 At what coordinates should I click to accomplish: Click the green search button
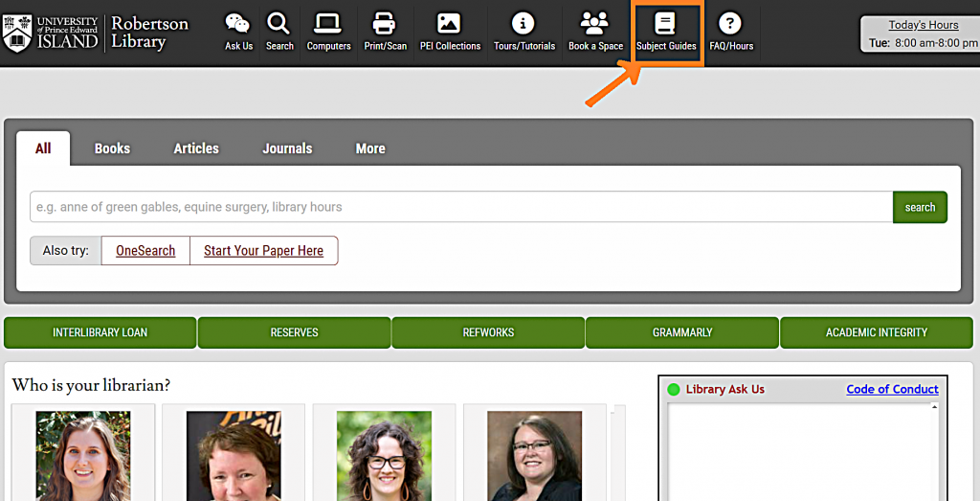tap(920, 207)
